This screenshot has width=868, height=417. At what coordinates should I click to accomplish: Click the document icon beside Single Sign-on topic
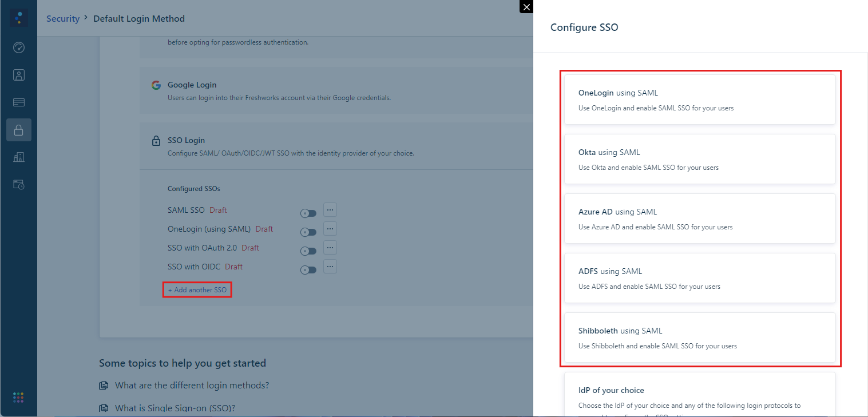(104, 408)
